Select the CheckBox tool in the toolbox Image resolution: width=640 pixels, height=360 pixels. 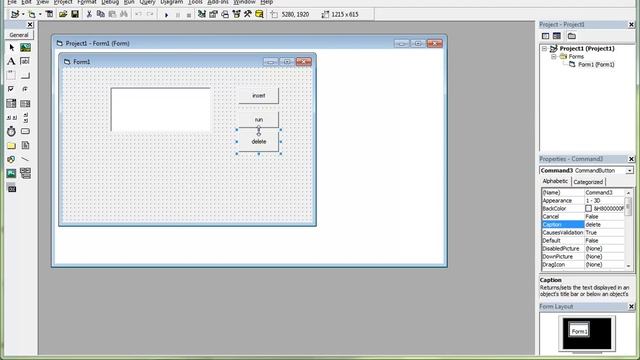point(11,89)
